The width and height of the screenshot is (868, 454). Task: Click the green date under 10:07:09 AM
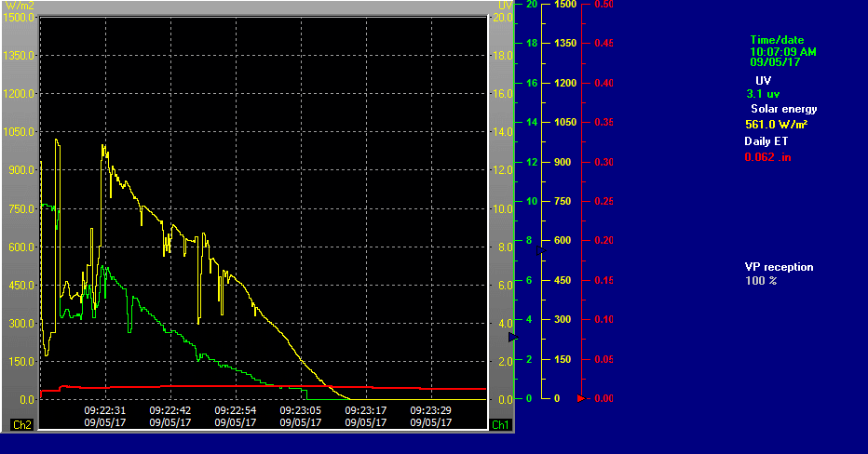[x=775, y=62]
